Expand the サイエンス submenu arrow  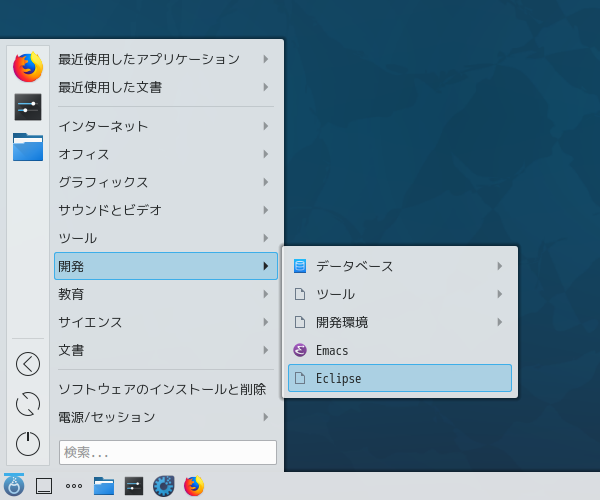(266, 322)
